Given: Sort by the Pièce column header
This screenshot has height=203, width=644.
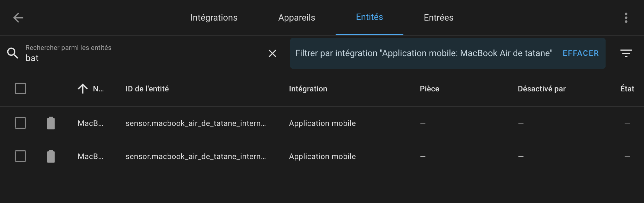Looking at the screenshot, I should pos(430,89).
